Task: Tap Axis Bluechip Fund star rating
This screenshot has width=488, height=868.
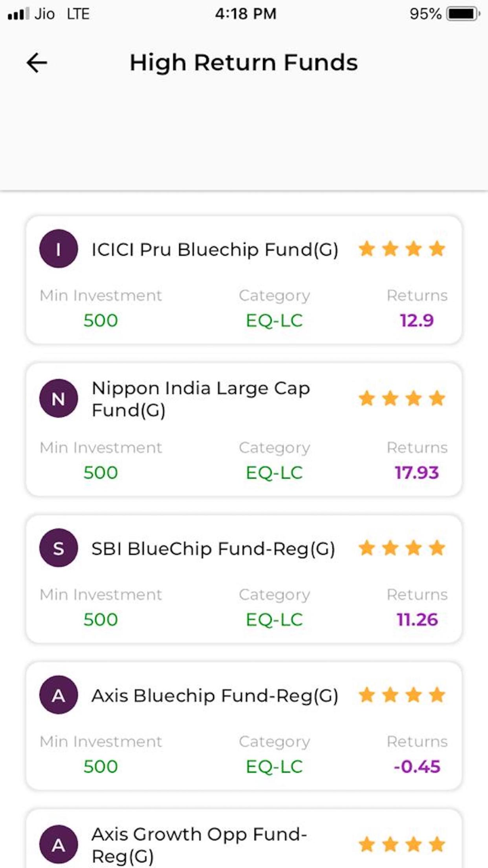Action: [x=401, y=694]
